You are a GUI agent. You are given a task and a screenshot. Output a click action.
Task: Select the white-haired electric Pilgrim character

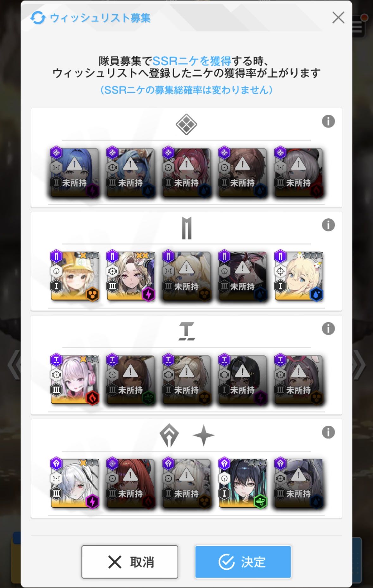[75, 483]
